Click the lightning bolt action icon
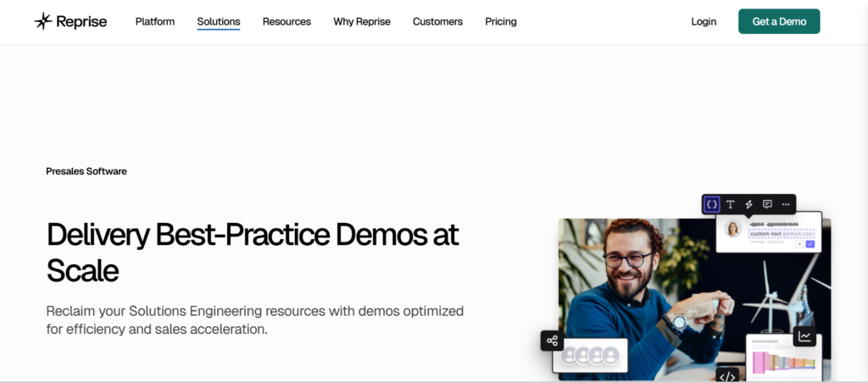The height and width of the screenshot is (383, 868). pos(748,204)
